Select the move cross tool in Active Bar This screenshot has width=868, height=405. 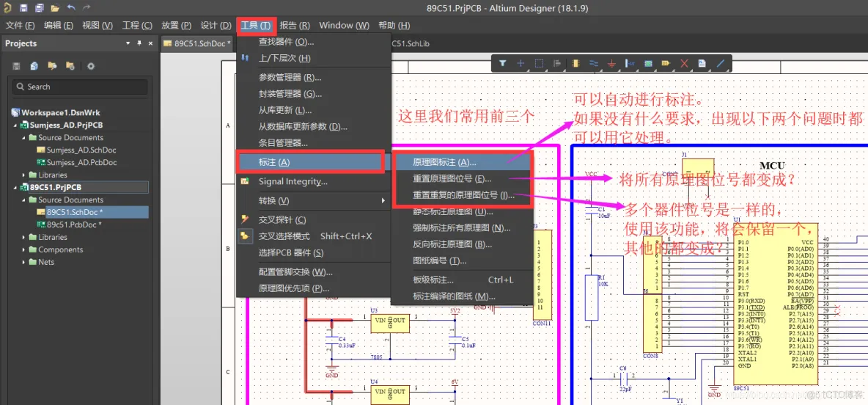[x=521, y=64]
